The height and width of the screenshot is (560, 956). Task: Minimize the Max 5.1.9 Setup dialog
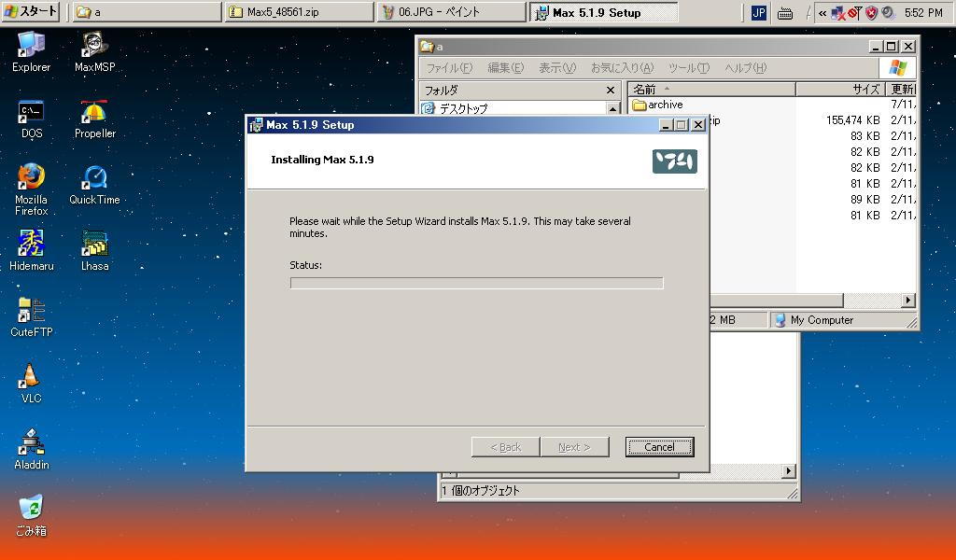click(x=666, y=125)
